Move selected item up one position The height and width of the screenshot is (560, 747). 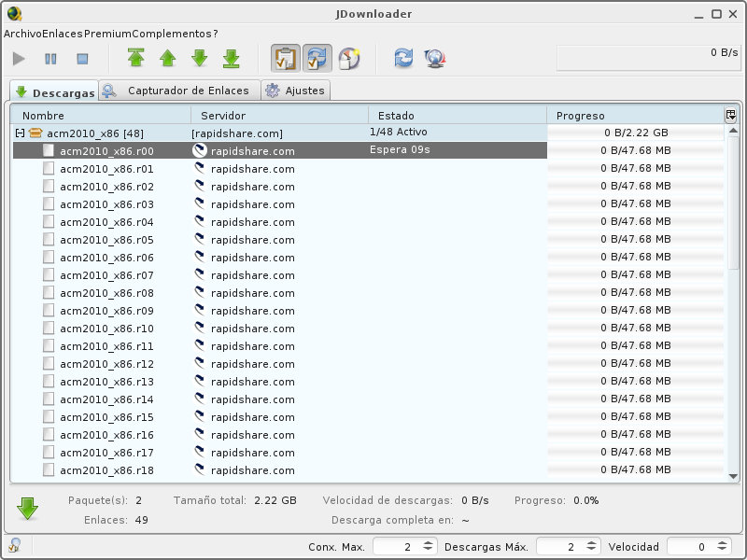tap(168, 58)
